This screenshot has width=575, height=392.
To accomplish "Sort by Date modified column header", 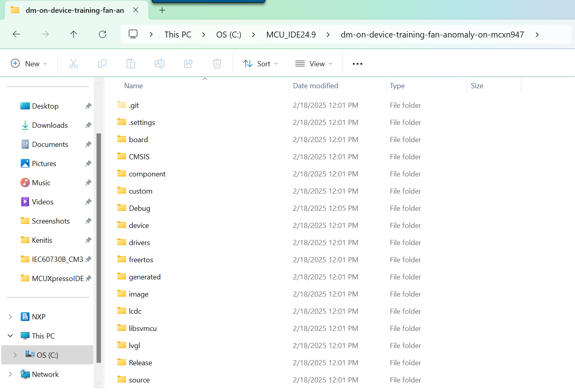I will (x=316, y=86).
